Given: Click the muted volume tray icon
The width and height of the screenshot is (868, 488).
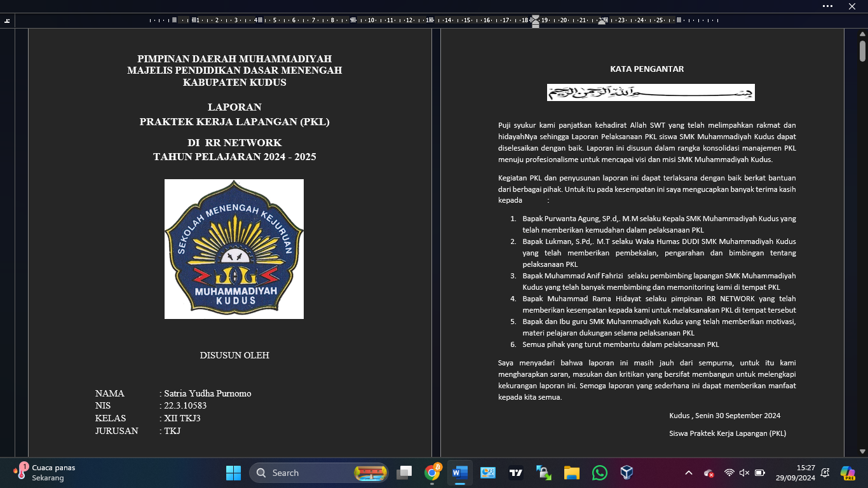Looking at the screenshot, I should (744, 473).
